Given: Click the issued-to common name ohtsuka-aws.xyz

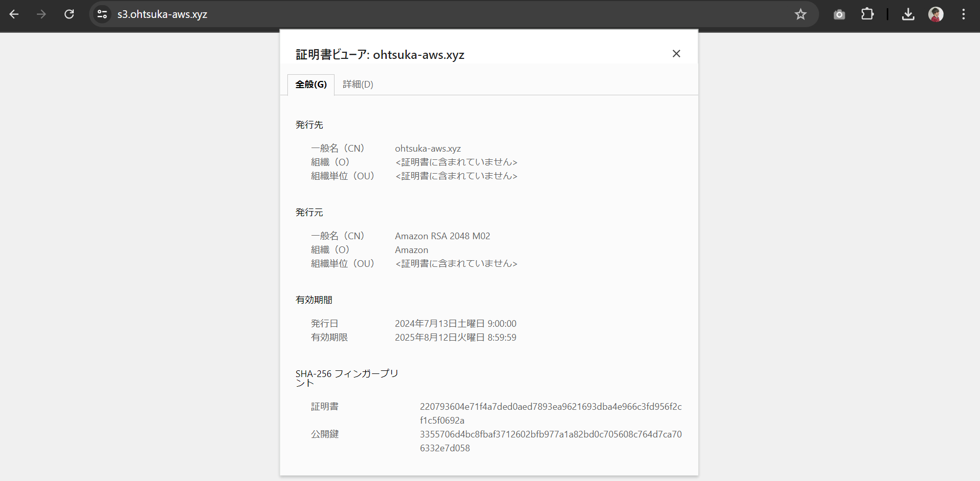Looking at the screenshot, I should (x=428, y=149).
